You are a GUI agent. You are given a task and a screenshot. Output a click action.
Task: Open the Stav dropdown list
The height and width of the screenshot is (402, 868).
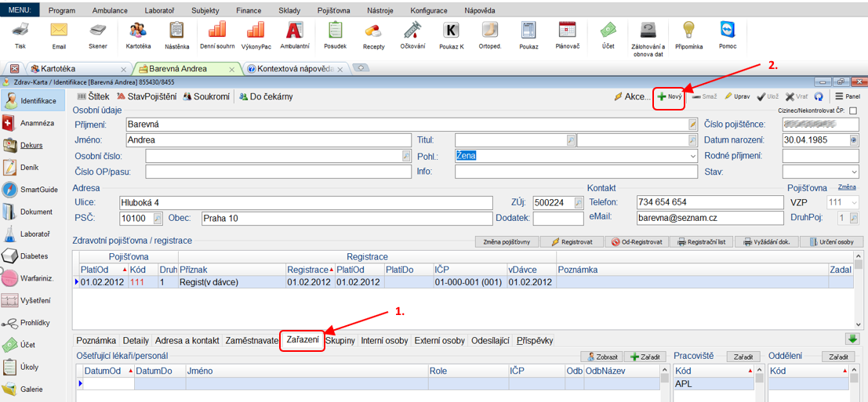tap(853, 172)
